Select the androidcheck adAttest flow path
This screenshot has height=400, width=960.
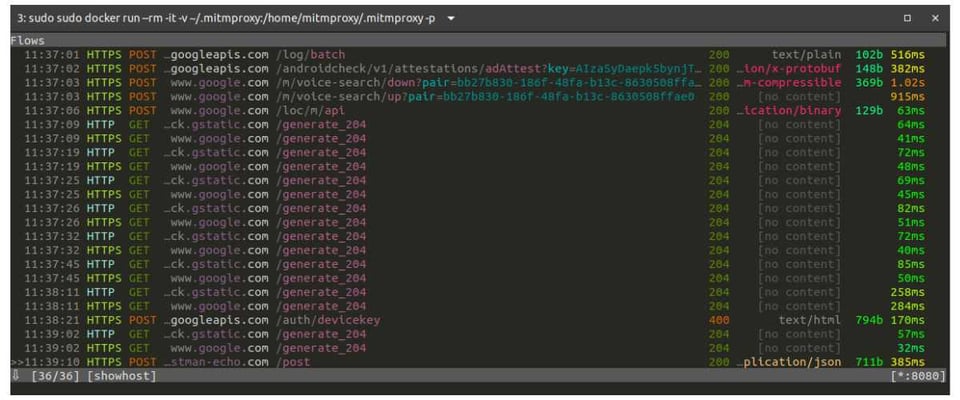coord(488,69)
